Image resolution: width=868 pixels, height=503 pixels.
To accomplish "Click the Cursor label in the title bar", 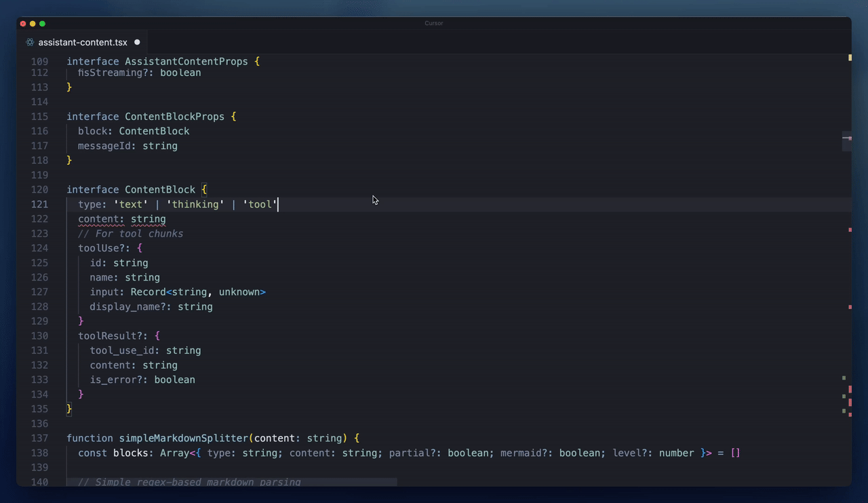I will click(433, 22).
